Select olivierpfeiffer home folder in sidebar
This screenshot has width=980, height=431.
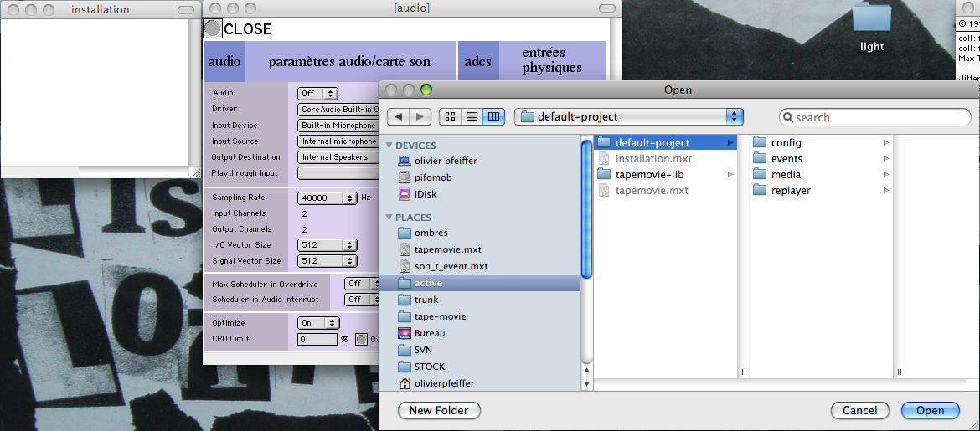(x=444, y=383)
